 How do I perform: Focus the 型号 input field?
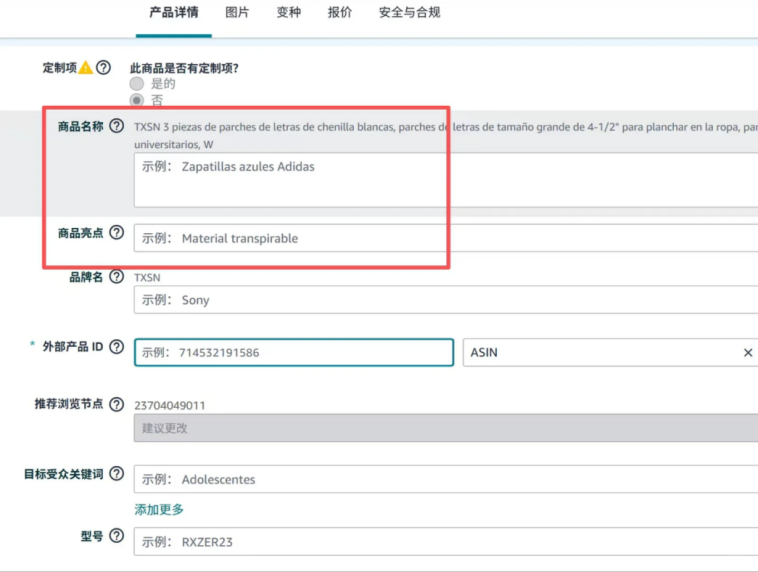(x=446, y=542)
